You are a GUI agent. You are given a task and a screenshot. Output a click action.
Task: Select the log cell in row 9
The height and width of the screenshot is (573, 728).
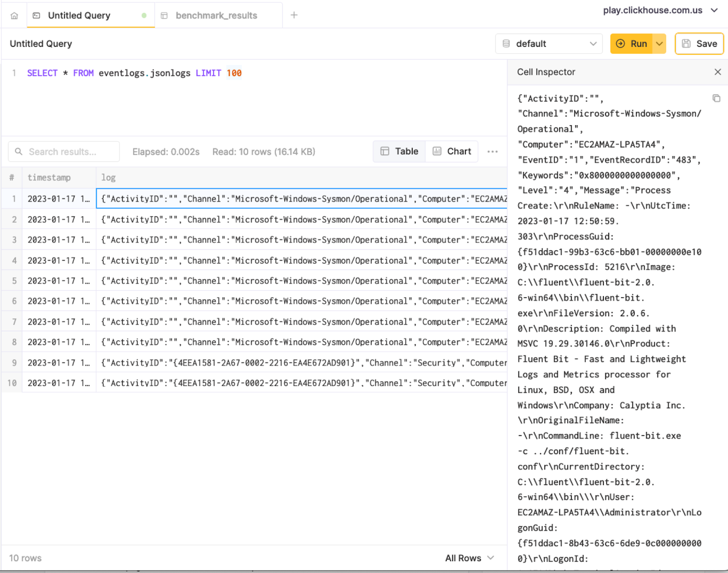[x=301, y=363]
